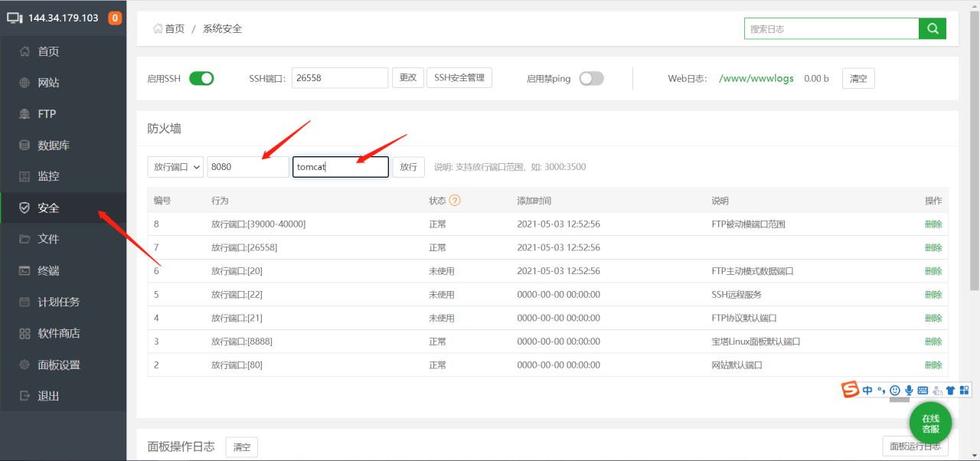Activate voice input on the Sogou input bar
Image resolution: width=980 pixels, height=461 pixels.
pyautogui.click(x=909, y=390)
